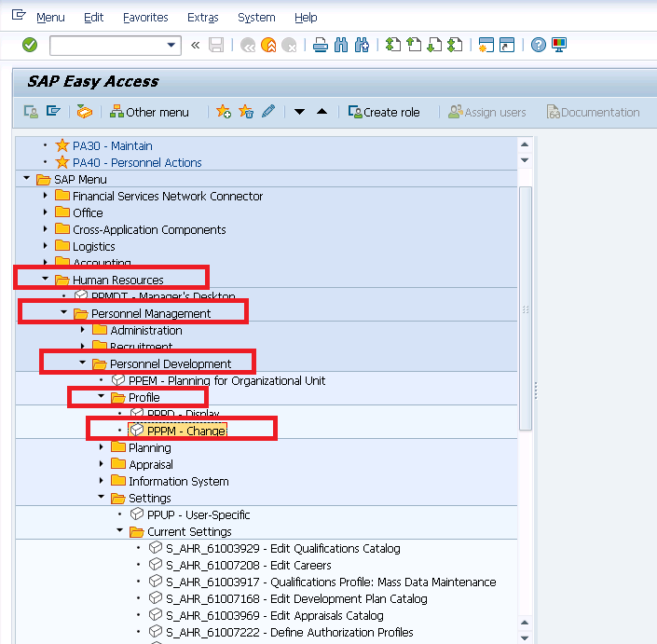Click Add to Favorites star icon
The image size is (657, 644).
tap(224, 112)
